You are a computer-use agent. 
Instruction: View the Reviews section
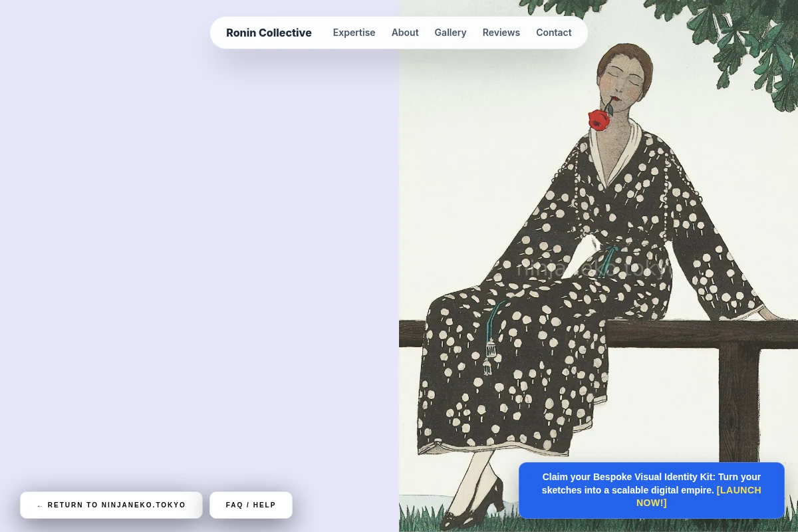[501, 33]
